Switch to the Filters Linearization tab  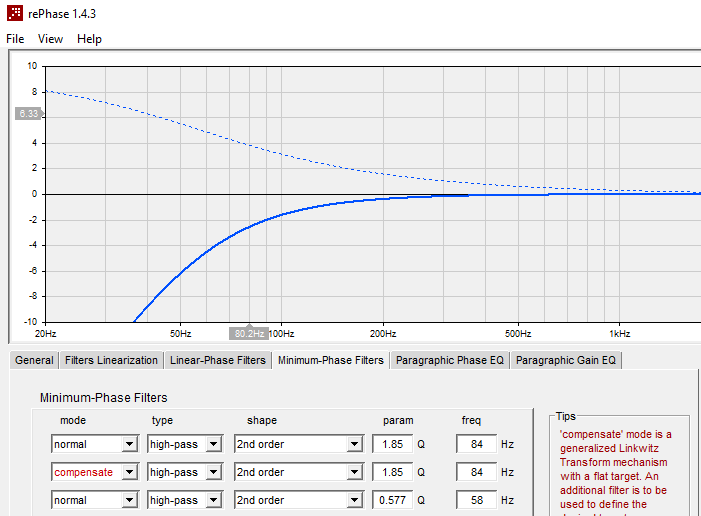[111, 360]
